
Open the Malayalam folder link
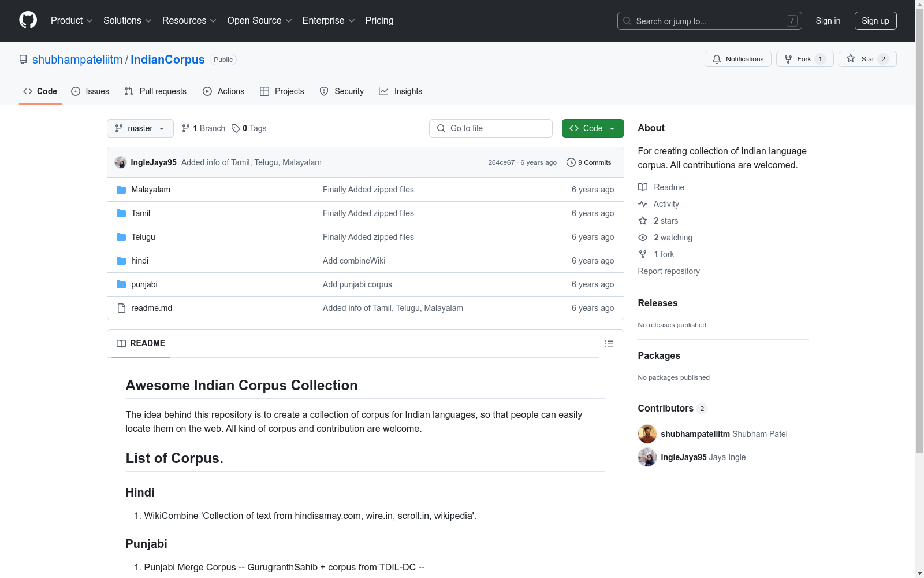pos(151,190)
